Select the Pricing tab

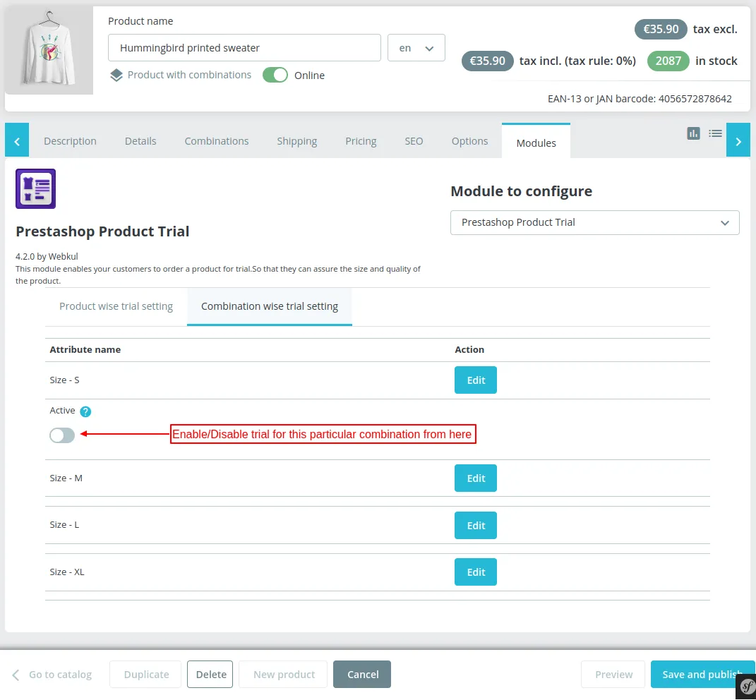(361, 141)
